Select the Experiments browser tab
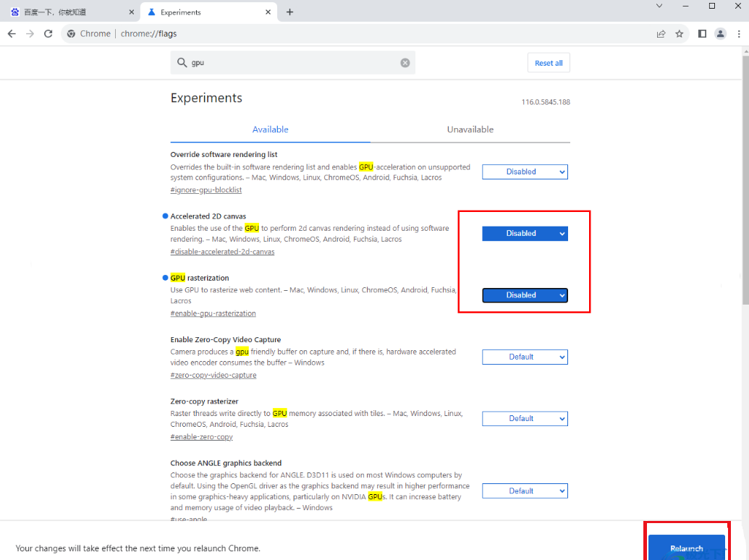Image resolution: width=749 pixels, height=560 pixels. point(208,12)
